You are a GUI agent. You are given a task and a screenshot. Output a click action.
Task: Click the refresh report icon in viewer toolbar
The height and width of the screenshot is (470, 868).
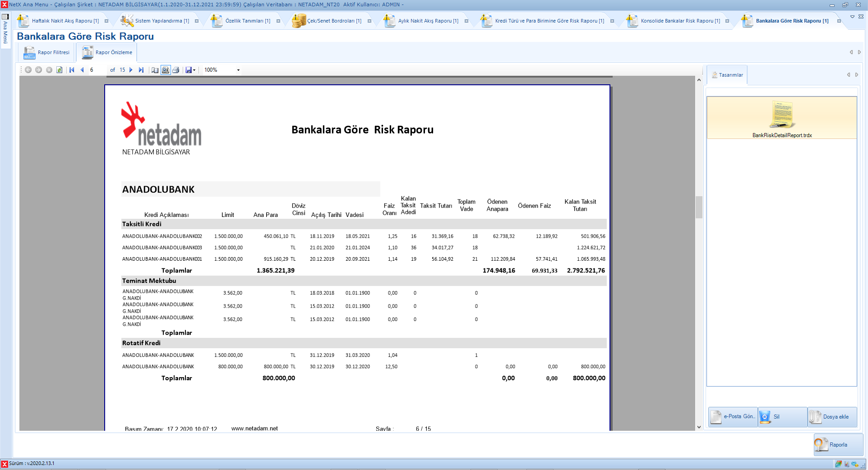60,70
